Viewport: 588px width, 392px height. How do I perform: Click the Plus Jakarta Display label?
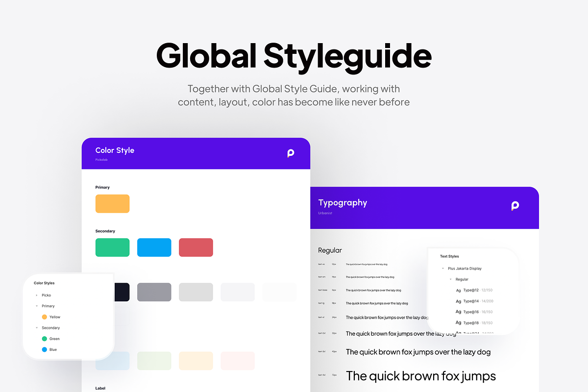tap(465, 269)
